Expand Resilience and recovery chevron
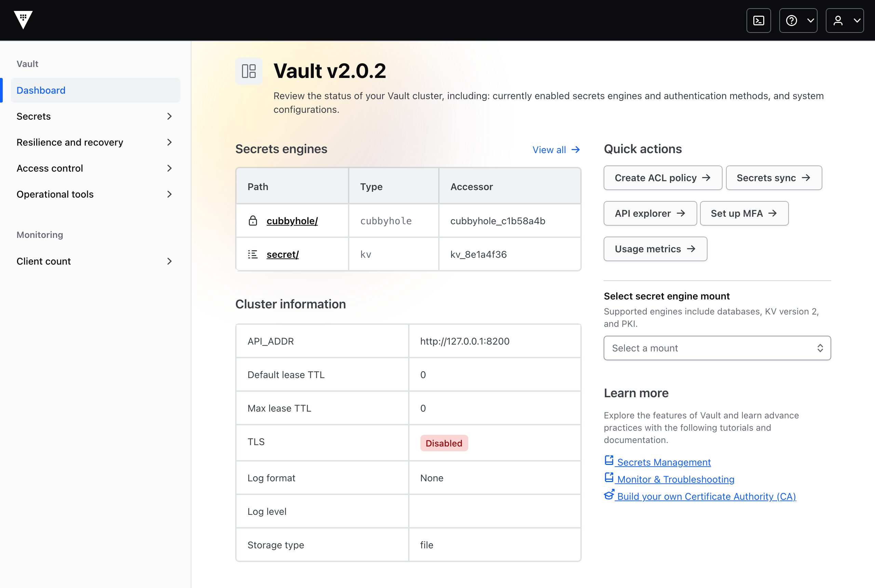875x588 pixels. coord(170,142)
